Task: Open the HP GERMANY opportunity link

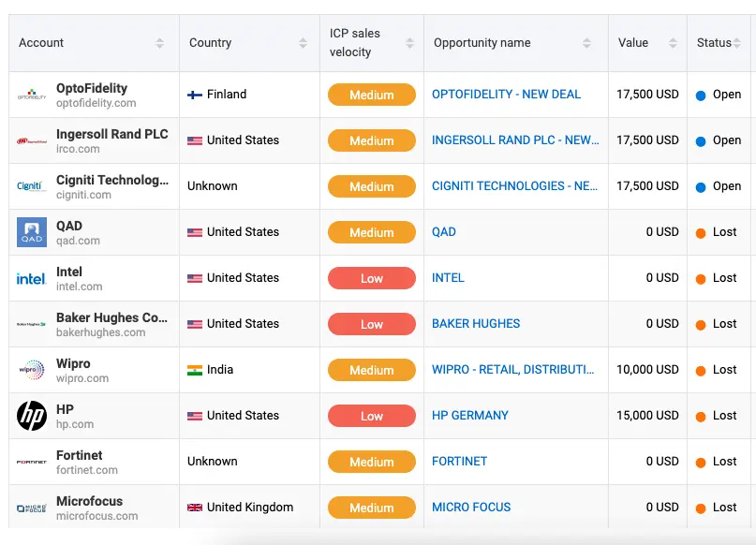Action: click(x=470, y=416)
